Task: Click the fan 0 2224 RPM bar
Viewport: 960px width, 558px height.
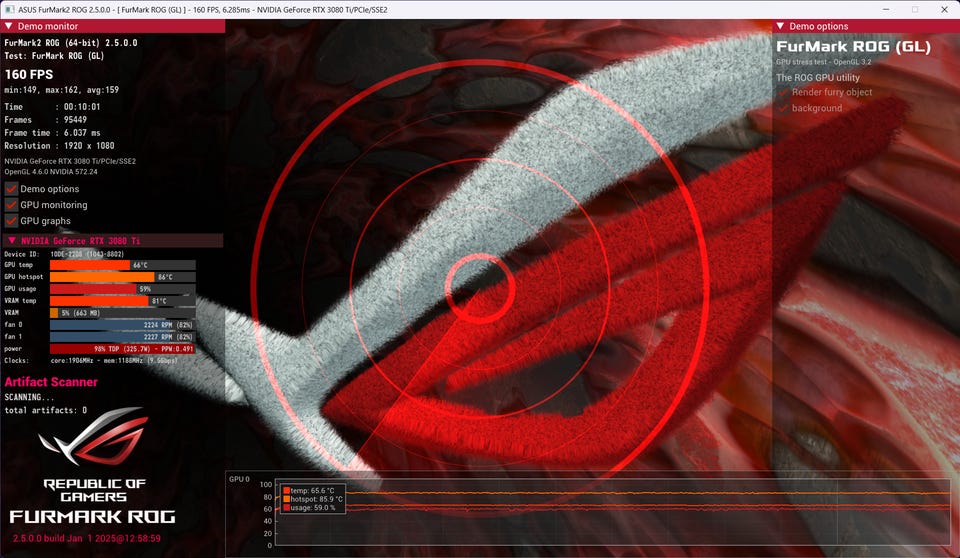Action: point(122,325)
